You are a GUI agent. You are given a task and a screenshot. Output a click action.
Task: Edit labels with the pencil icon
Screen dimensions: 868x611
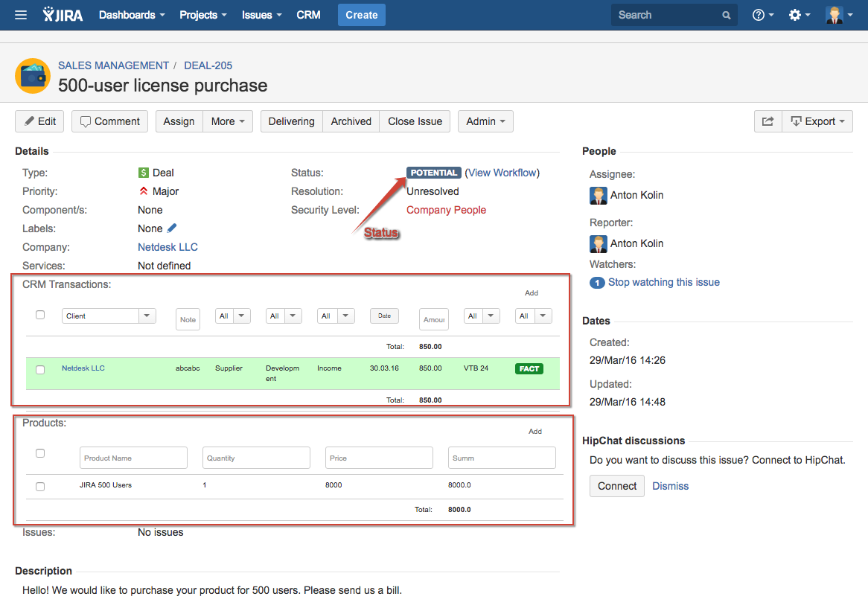172,228
